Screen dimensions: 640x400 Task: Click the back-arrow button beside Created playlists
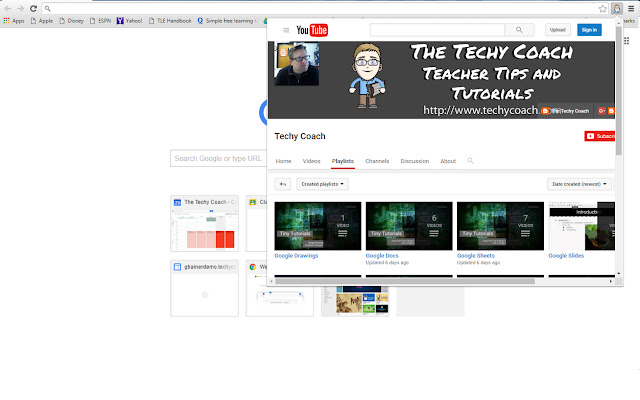(282, 184)
